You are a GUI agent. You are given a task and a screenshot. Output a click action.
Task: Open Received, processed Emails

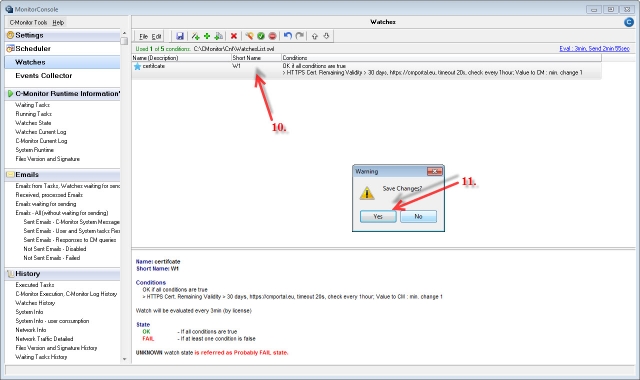[x=49, y=195]
